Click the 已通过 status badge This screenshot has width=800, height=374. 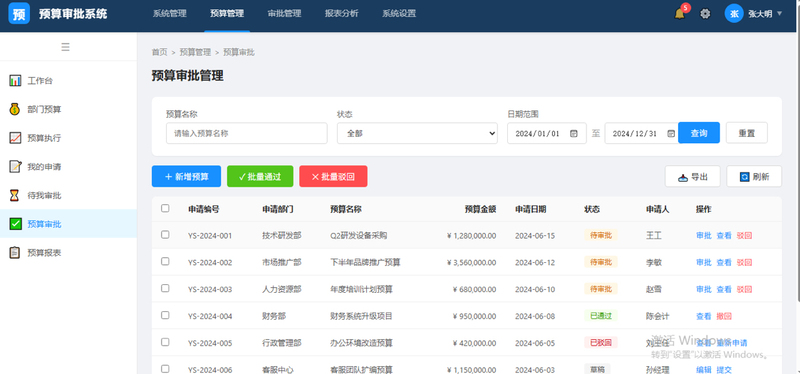point(601,316)
